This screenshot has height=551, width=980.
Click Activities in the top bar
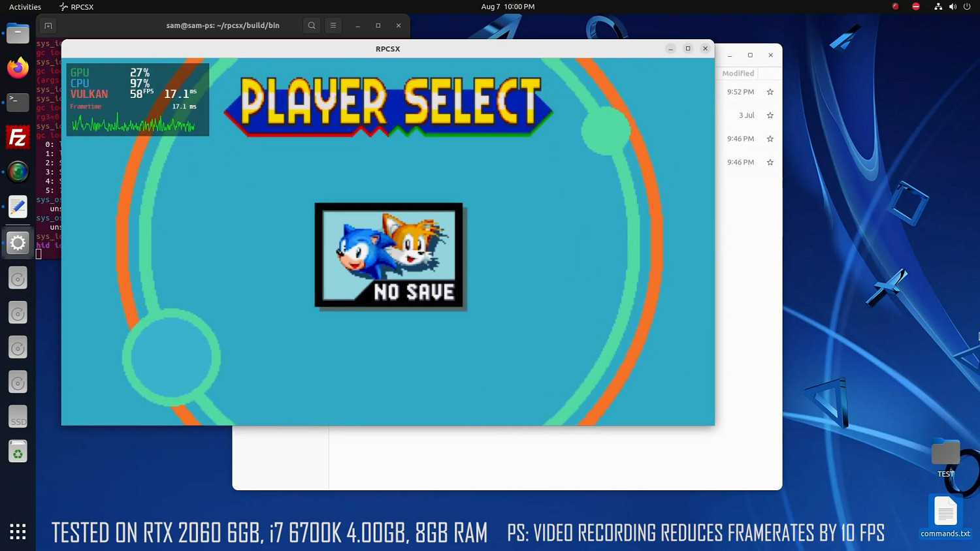click(25, 7)
